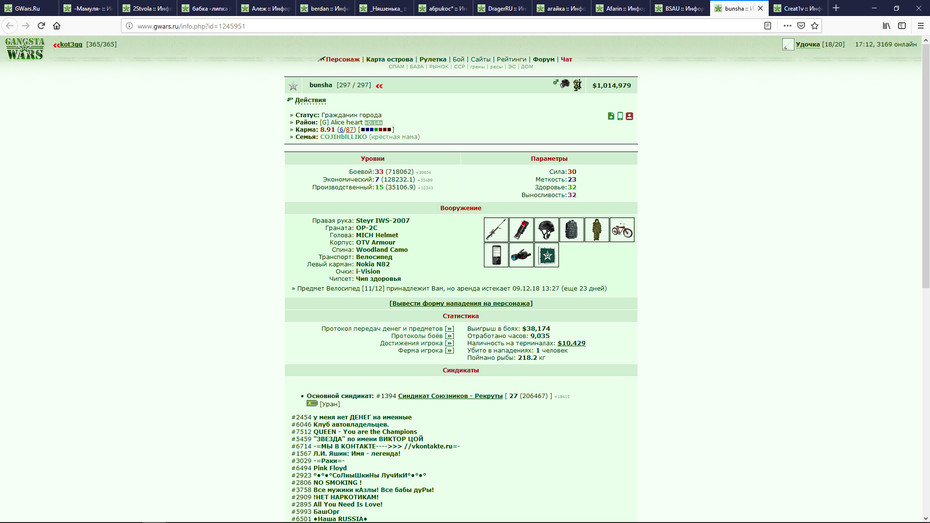This screenshot has width=930, height=523.
Task: Open the Рулетка menu item
Action: tap(433, 59)
